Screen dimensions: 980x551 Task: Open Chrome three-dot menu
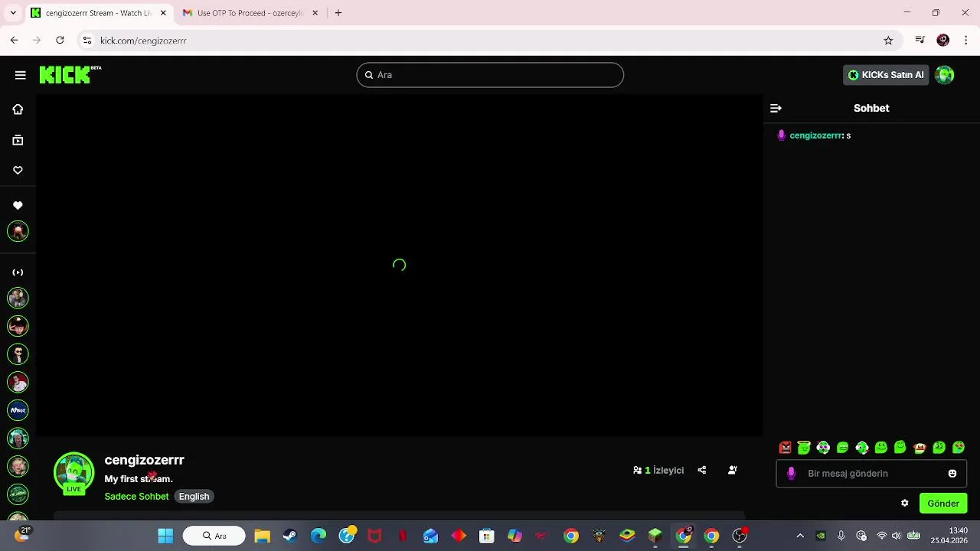(965, 41)
